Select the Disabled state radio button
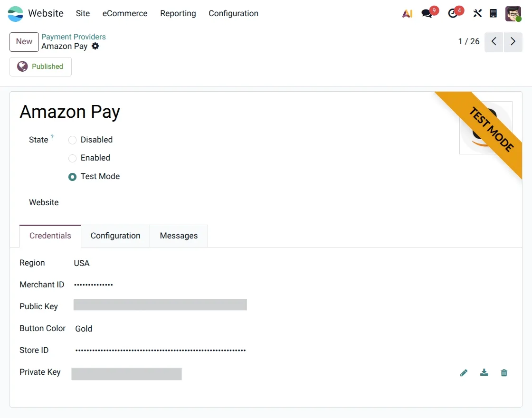Image resolution: width=532 pixels, height=418 pixels. (x=72, y=140)
